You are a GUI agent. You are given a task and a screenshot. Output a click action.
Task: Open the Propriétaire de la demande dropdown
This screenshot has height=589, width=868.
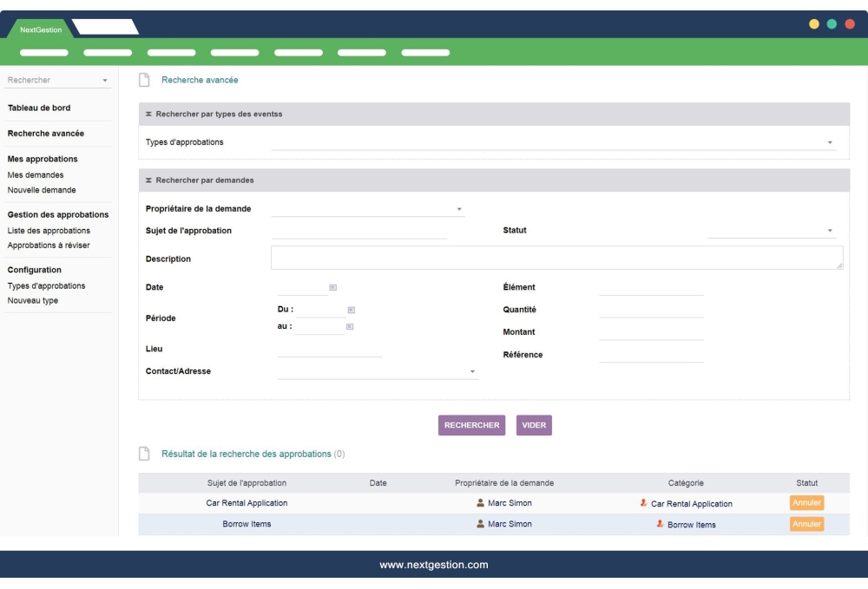pyautogui.click(x=457, y=208)
